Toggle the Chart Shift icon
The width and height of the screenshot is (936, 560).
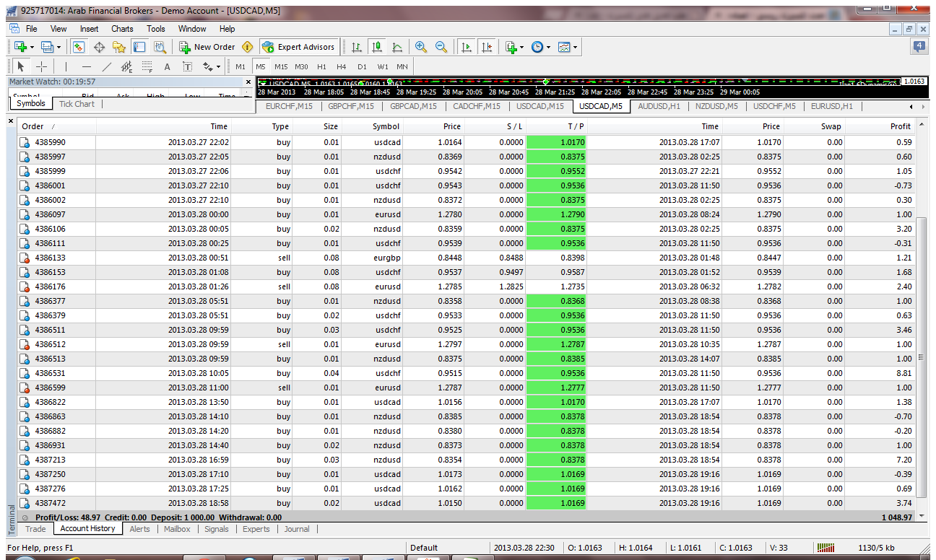point(487,47)
